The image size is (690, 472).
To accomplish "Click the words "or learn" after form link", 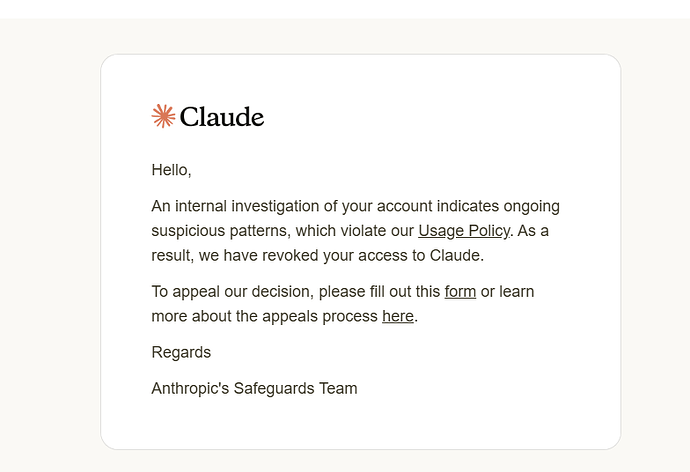I will pos(507,292).
